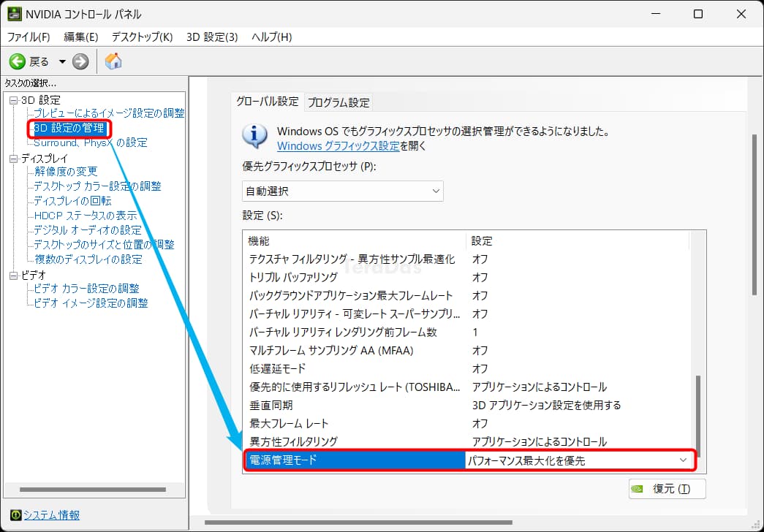Image resolution: width=764 pixels, height=532 pixels.
Task: Switch to the プログラム設定 tab
Action: tap(338, 102)
